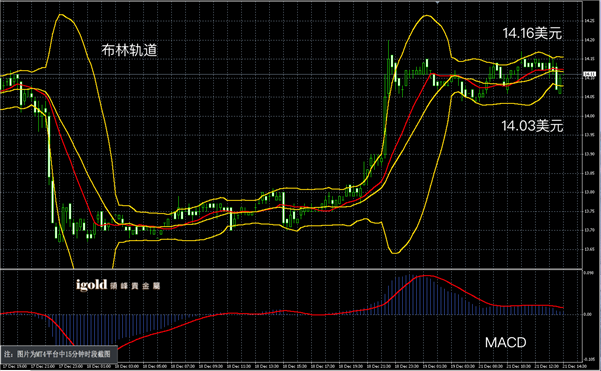
Task: Click the 18 Dec 03:00 time axis label
Action: 127,366
